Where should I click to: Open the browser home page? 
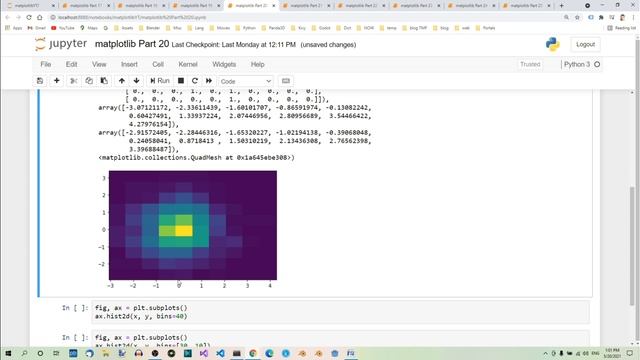point(40,18)
